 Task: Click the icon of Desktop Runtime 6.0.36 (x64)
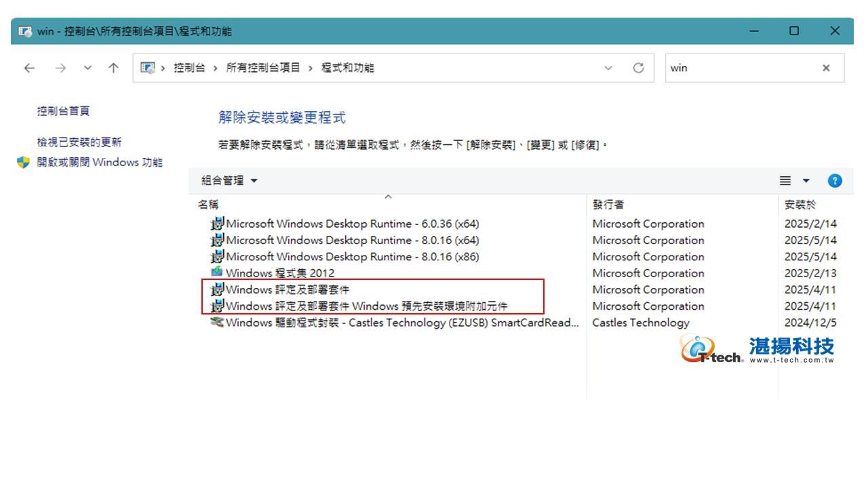click(217, 224)
